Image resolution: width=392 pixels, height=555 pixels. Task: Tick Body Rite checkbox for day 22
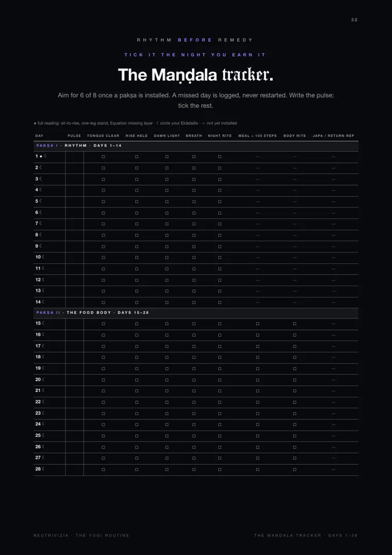click(295, 402)
